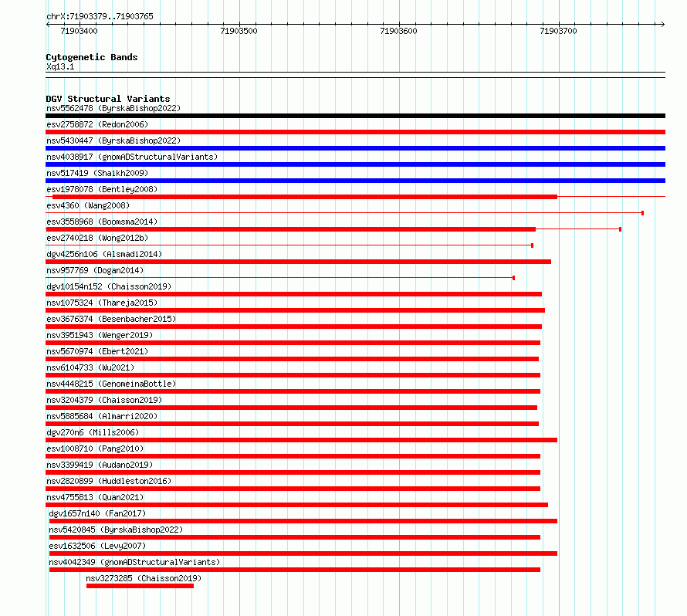
Task: Click the left arrow of the ruler
Action: click(48, 24)
